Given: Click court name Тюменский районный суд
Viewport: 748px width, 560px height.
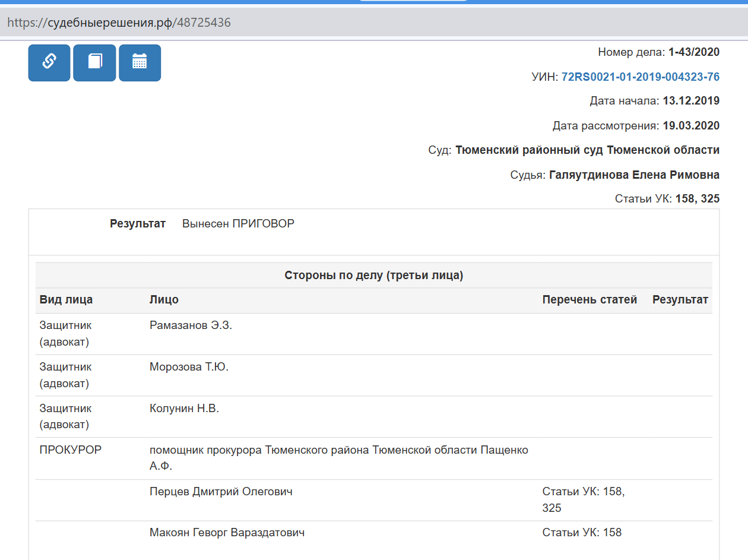Looking at the screenshot, I should tap(588, 150).
